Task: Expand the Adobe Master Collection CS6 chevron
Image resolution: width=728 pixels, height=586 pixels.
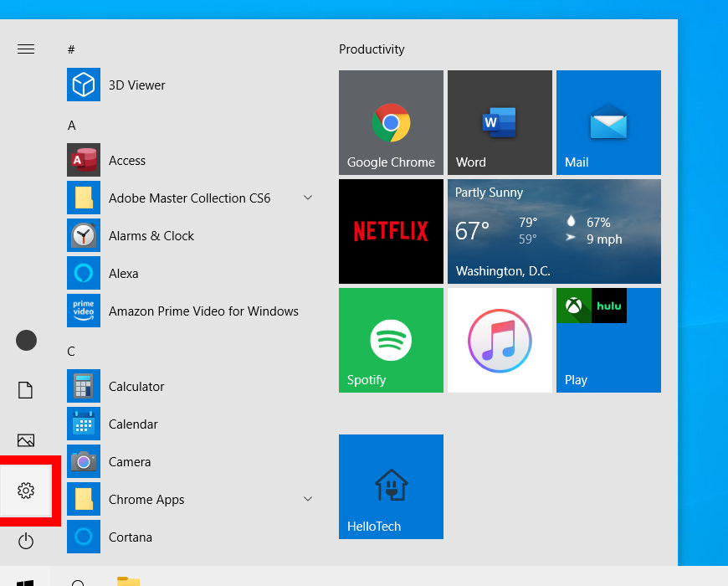Action: point(308,198)
